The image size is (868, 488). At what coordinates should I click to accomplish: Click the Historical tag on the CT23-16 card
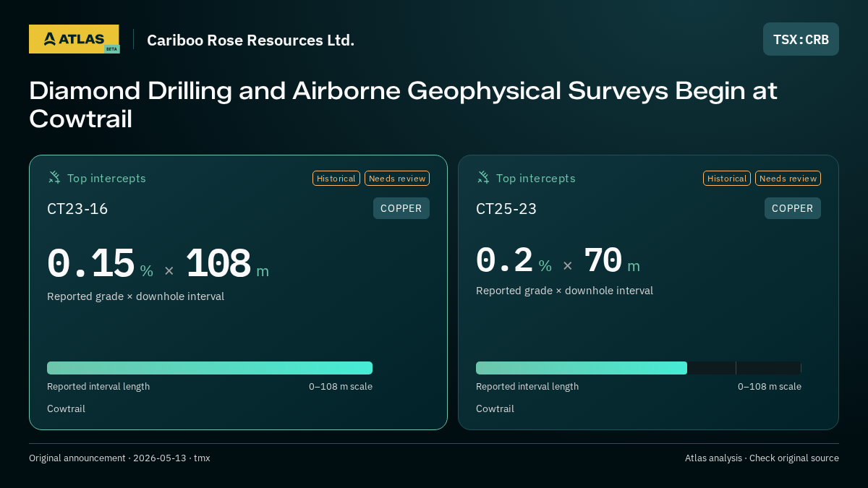point(336,179)
